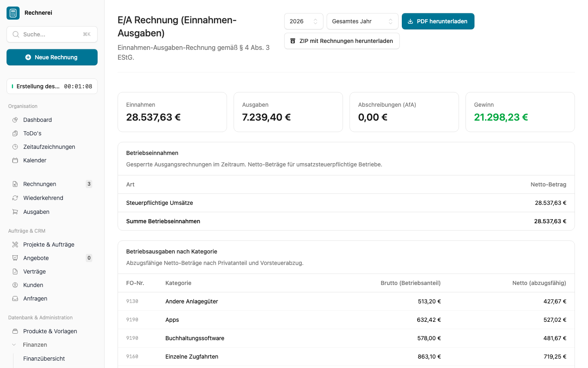588x368 pixels.
Task: Open the Kunden list
Action: (52, 285)
